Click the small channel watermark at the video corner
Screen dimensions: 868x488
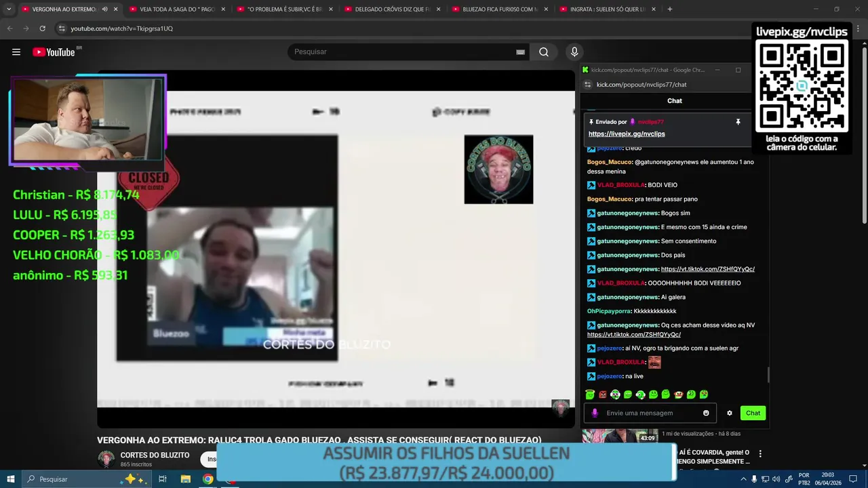(560, 409)
